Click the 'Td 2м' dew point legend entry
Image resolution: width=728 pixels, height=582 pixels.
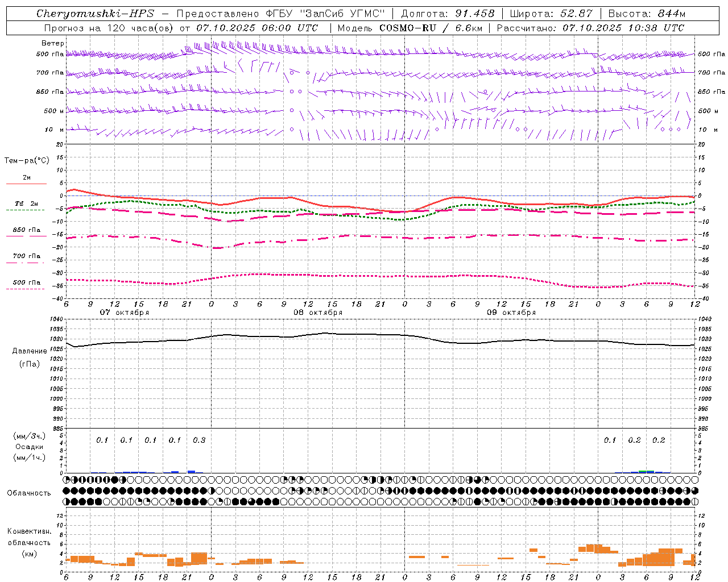(27, 203)
